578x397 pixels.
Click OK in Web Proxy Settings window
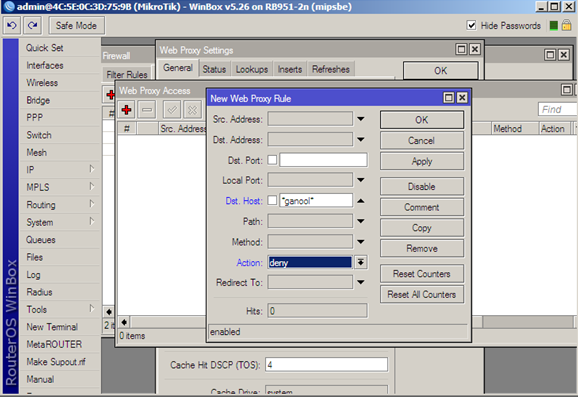[x=441, y=70]
